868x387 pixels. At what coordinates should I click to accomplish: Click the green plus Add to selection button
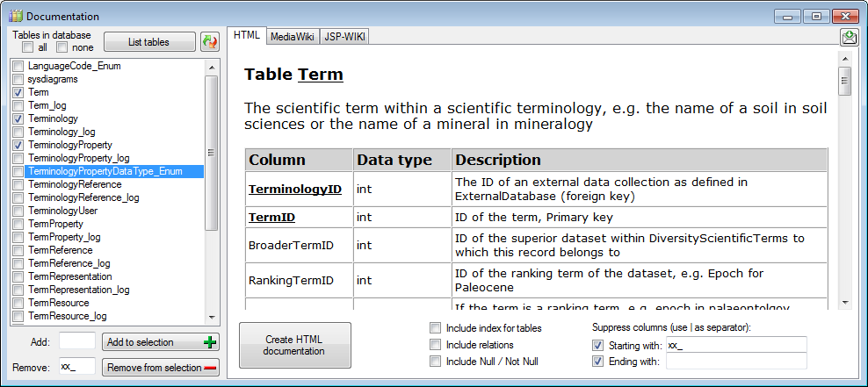point(161,342)
